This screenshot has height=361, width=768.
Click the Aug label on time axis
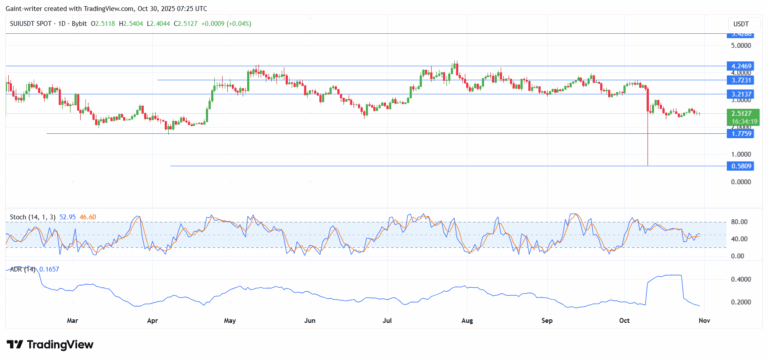click(x=467, y=321)
